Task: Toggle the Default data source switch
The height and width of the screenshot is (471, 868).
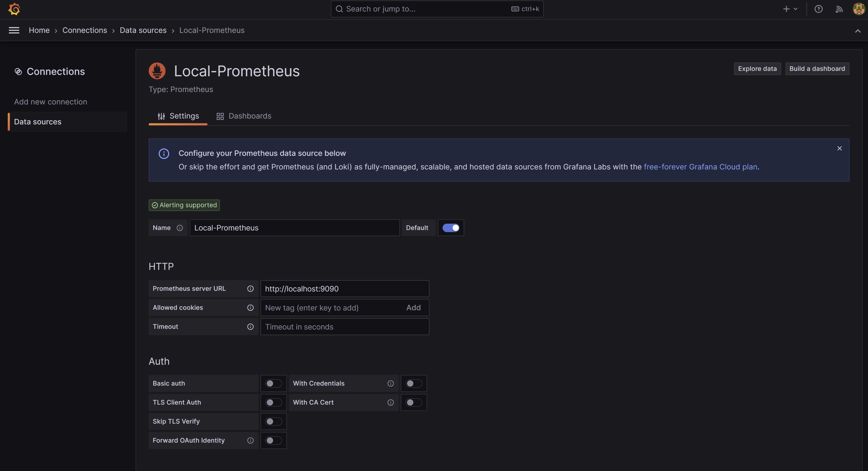Action: point(451,228)
